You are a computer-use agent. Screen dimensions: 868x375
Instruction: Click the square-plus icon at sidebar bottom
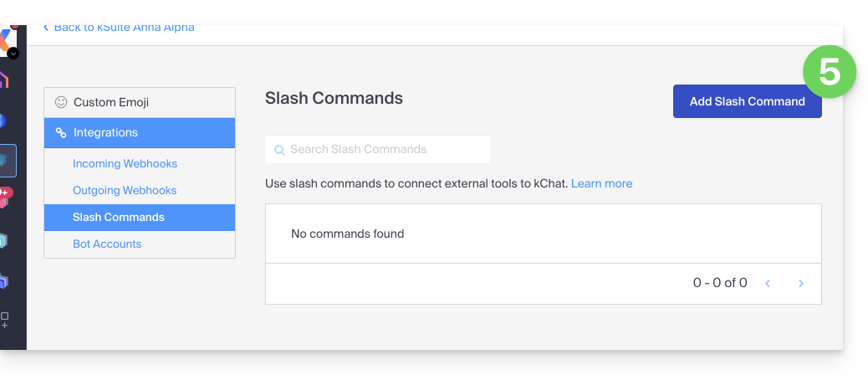(x=5, y=318)
